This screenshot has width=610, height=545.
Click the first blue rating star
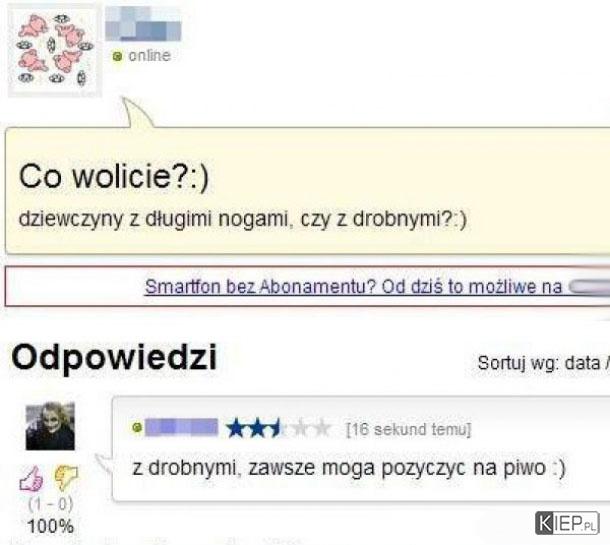coord(234,429)
